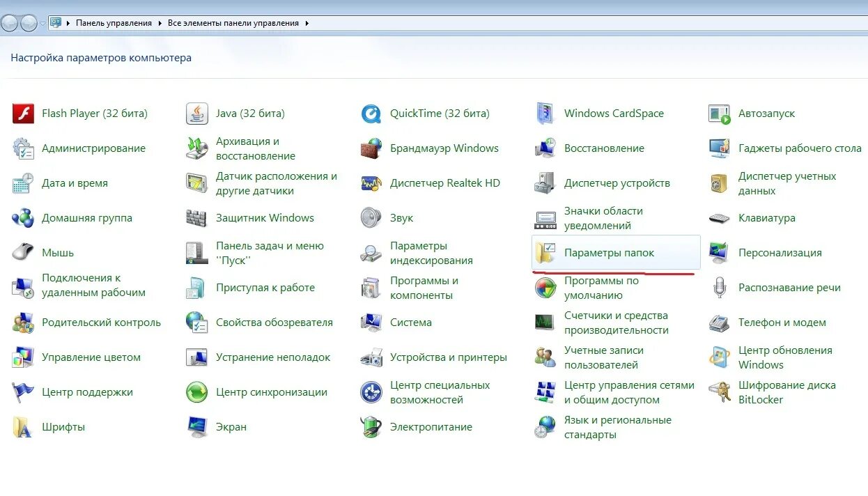Open the Java control panel
Image resolution: width=868 pixels, height=496 pixels.
(249, 113)
